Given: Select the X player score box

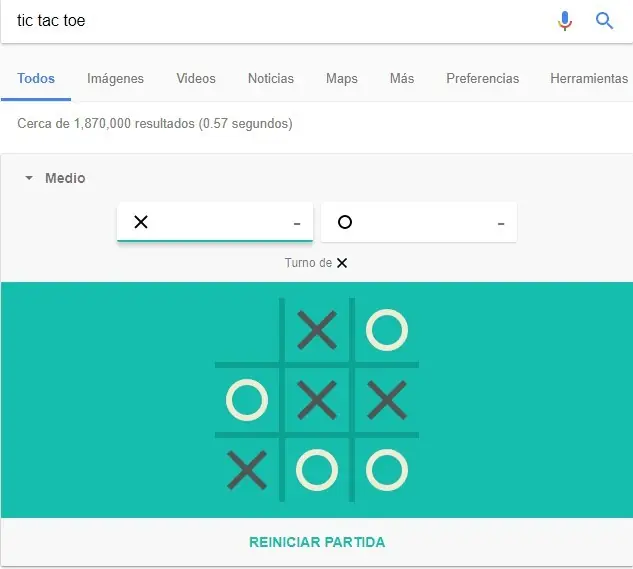Looking at the screenshot, I should (x=215, y=222).
